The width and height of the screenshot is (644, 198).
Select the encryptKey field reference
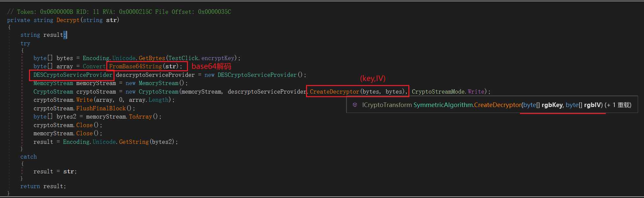coord(218,58)
